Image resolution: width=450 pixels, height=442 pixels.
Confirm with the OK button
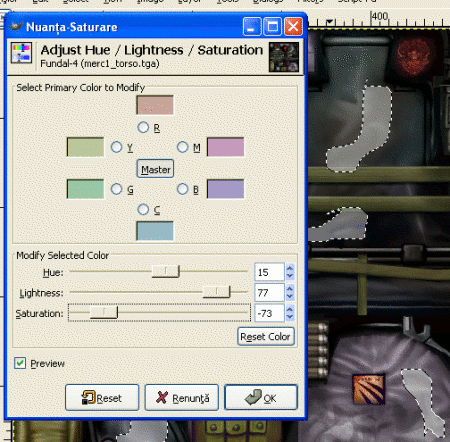pos(261,397)
